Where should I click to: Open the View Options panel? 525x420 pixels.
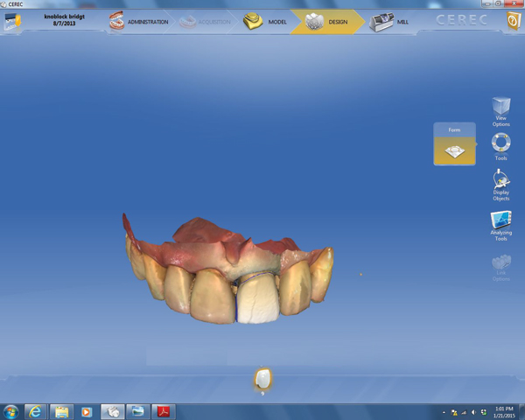click(500, 109)
